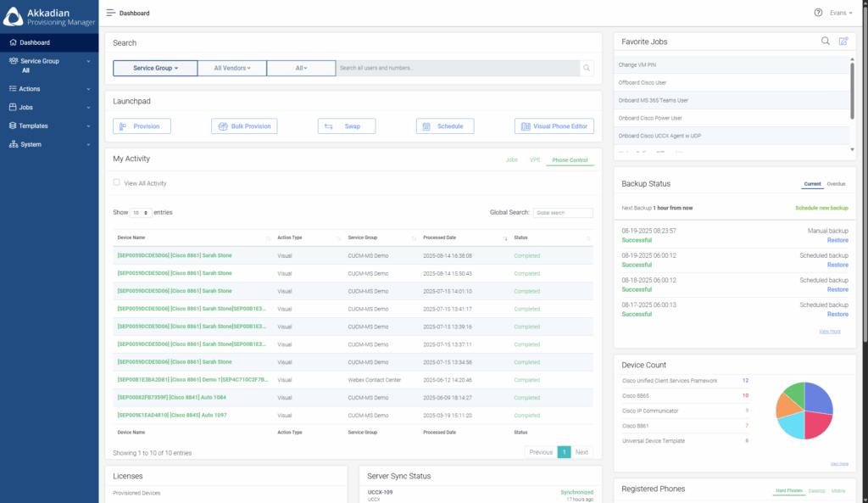Open the Service Group search dropdown
Viewport: 868px width, 503px height.
(x=155, y=68)
